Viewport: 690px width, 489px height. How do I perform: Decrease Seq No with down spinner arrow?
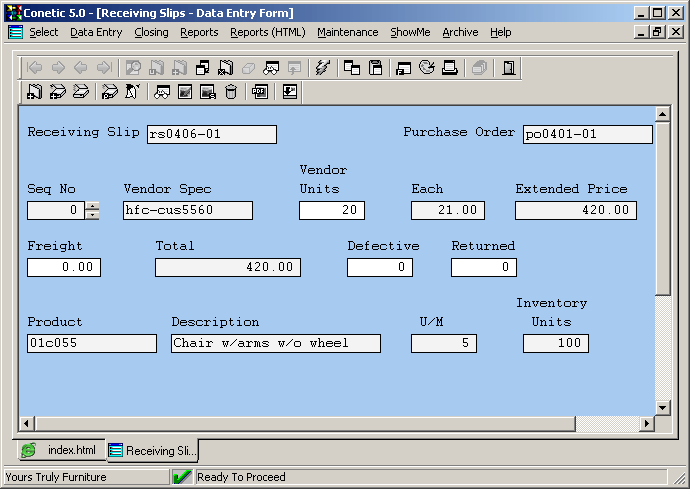point(92,215)
